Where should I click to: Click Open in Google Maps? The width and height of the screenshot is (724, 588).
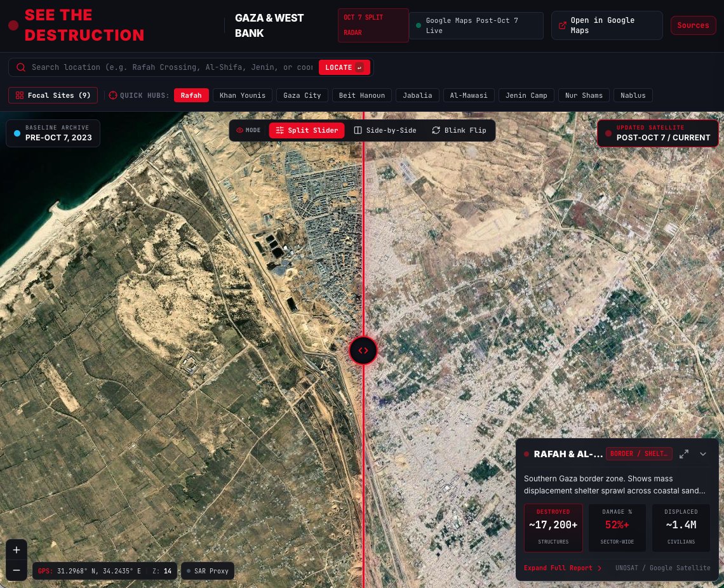tap(607, 25)
